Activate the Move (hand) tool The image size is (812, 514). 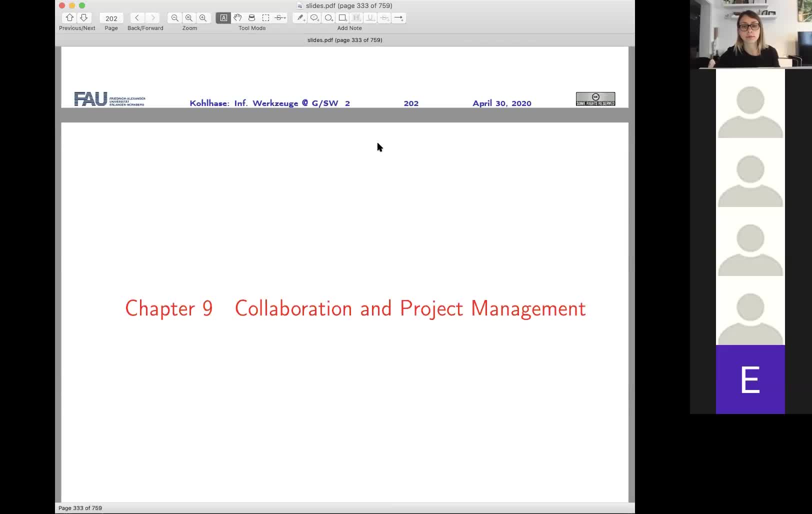pos(237,17)
